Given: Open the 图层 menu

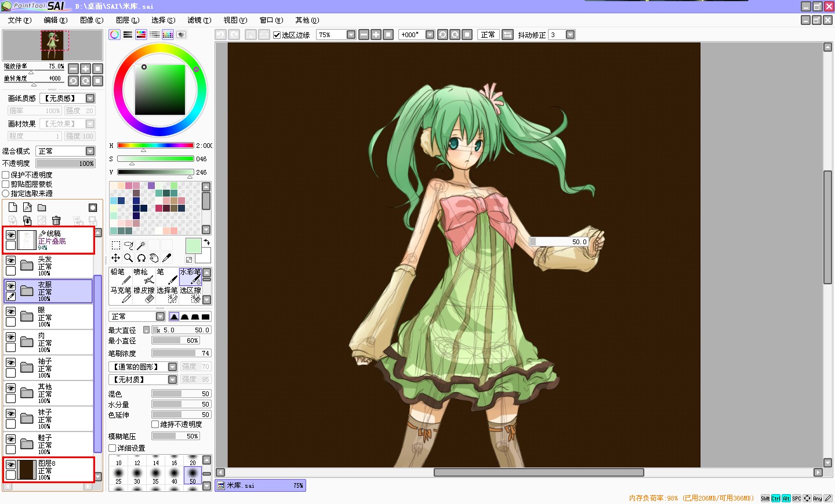Looking at the screenshot, I should [x=128, y=20].
